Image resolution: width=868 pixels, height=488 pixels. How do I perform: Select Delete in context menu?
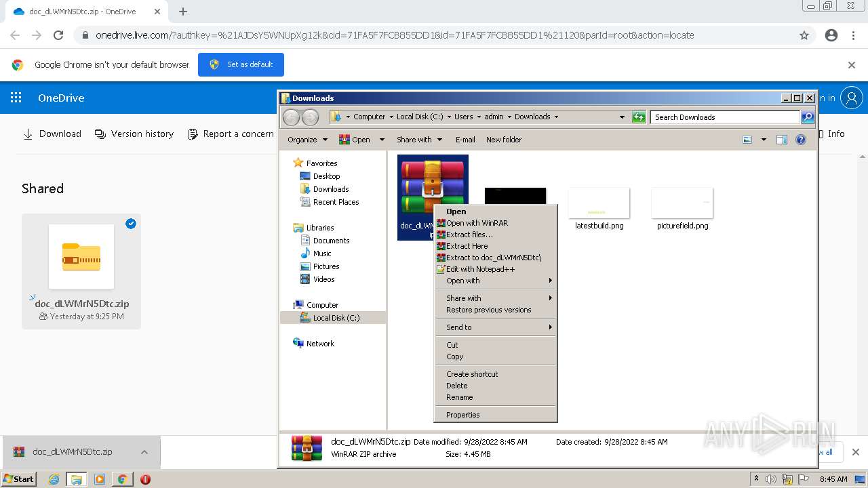point(496,386)
